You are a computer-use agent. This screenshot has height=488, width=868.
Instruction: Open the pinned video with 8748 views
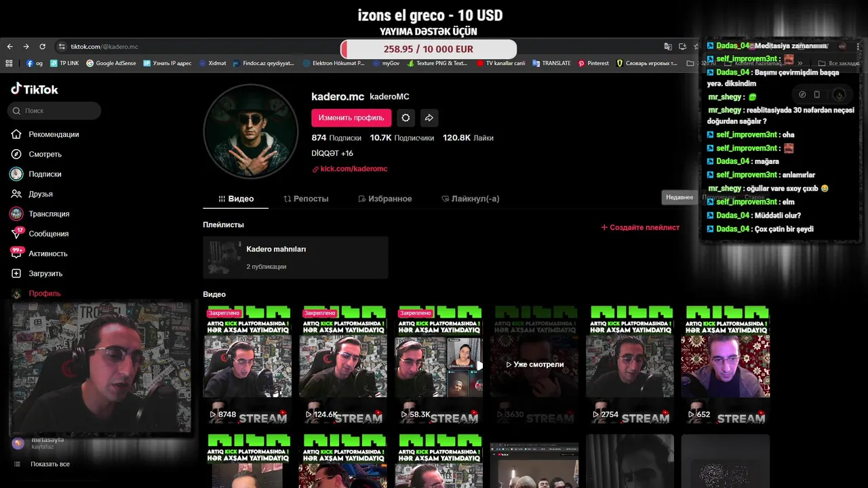(x=248, y=364)
